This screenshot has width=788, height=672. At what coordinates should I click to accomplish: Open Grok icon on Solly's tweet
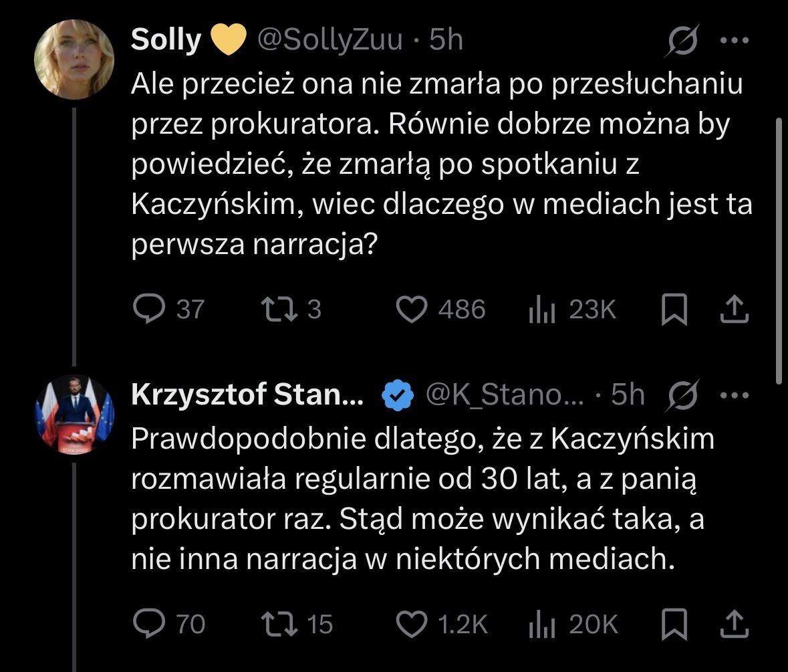pyautogui.click(x=683, y=41)
